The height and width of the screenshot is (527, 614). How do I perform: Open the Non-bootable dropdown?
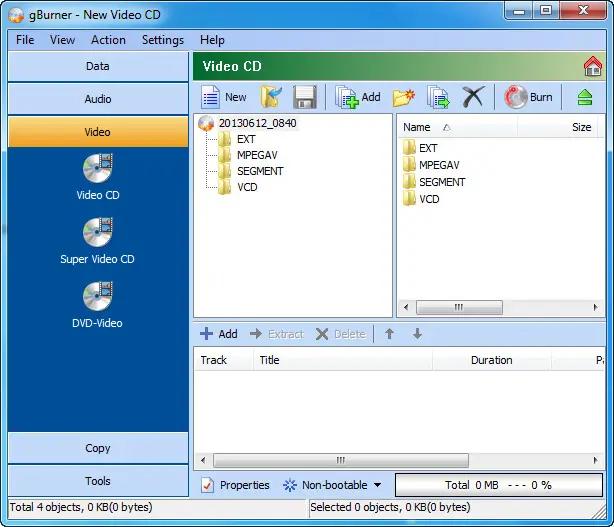332,485
